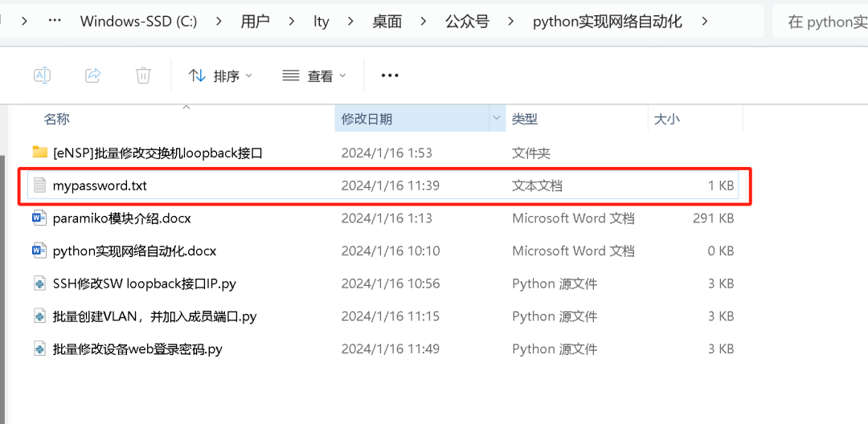Click Word icon of paramiko模块介绍.docx
Image resolution: width=868 pixels, height=424 pixels.
[39, 218]
